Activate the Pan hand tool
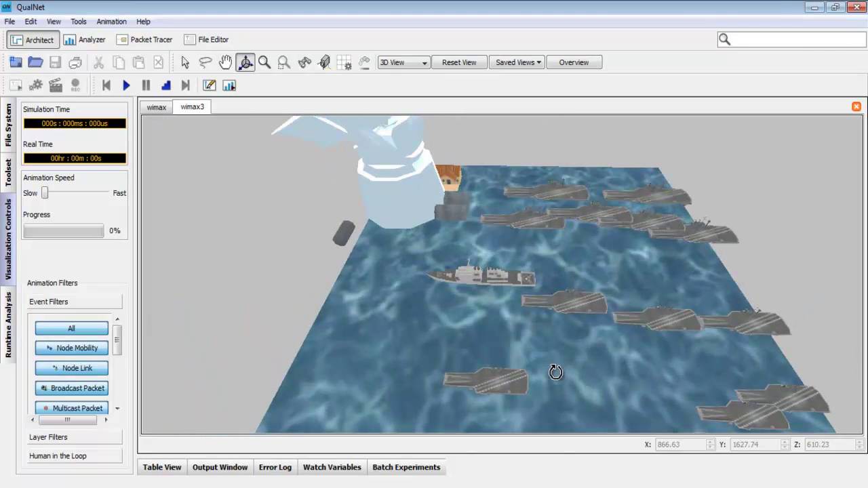Image resolution: width=868 pixels, height=488 pixels. 225,62
